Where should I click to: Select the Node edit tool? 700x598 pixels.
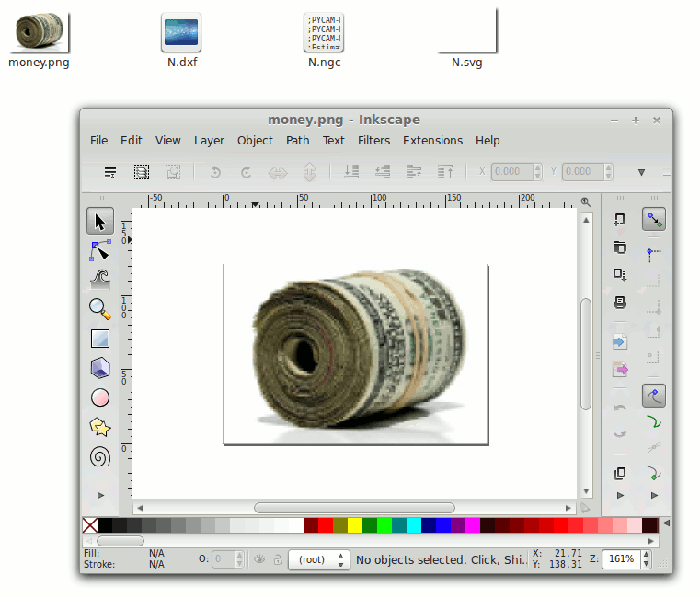100,250
